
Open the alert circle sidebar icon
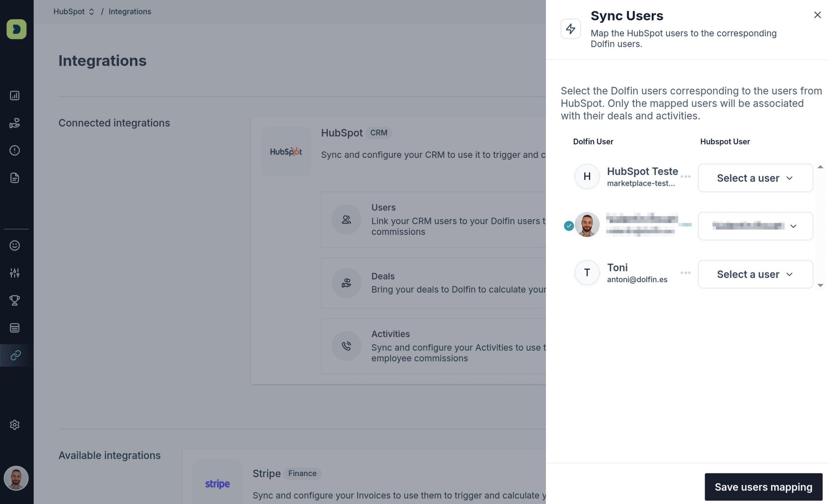(x=15, y=150)
